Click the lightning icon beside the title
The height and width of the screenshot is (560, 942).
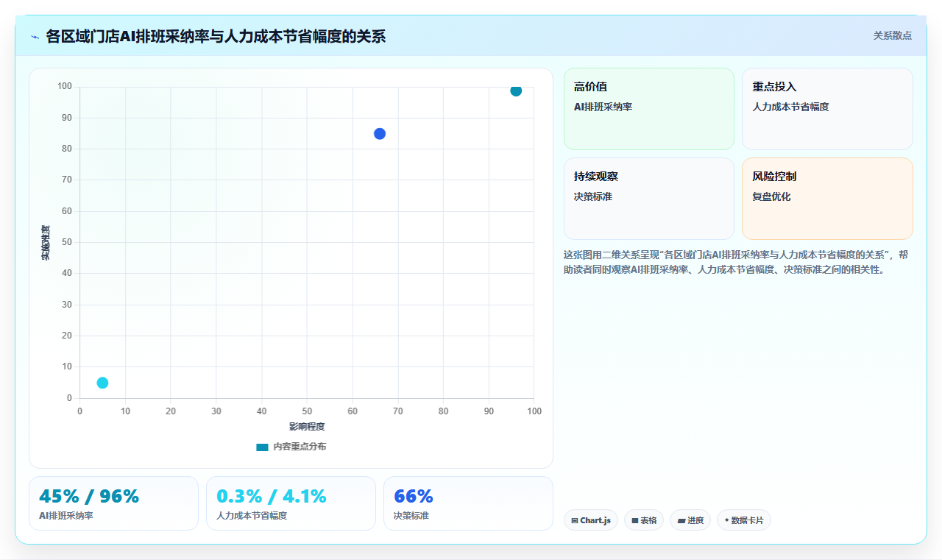(35, 37)
